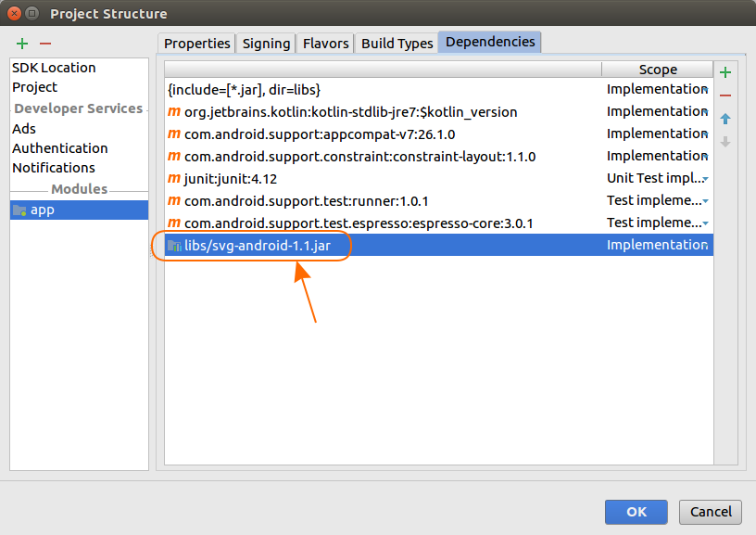Click the app module folder icon

coord(19,210)
